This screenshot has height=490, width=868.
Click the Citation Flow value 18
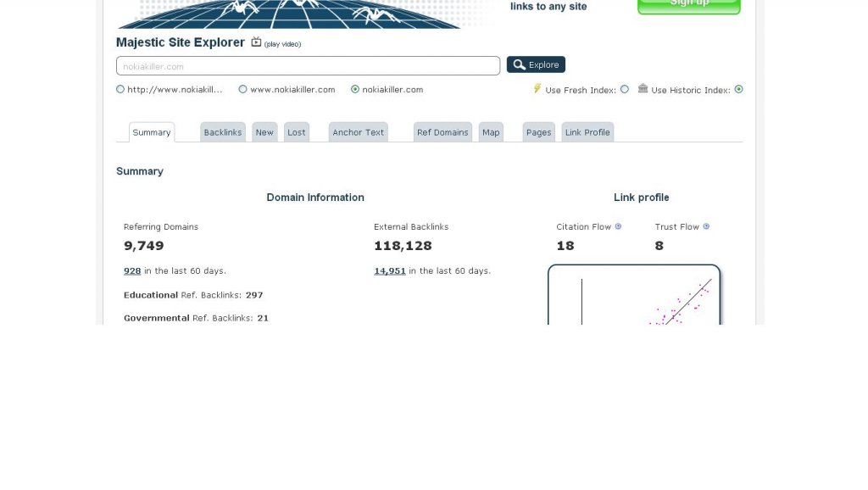[x=565, y=246]
